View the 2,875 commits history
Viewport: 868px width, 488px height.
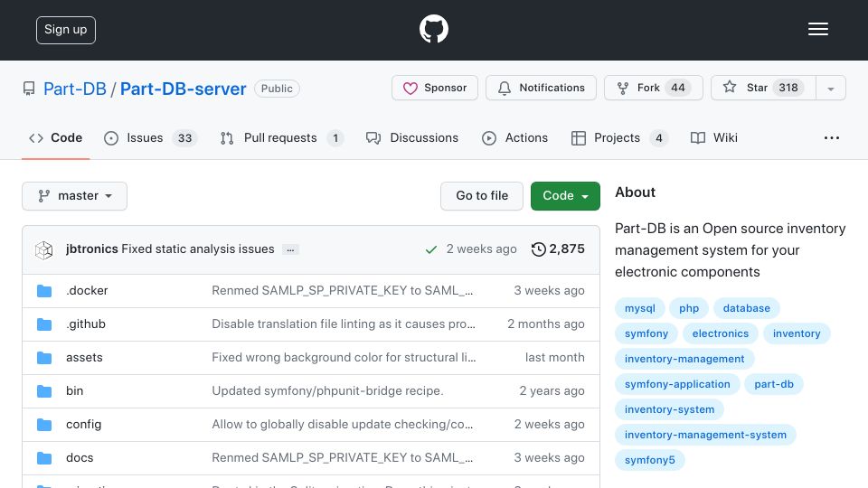(558, 249)
